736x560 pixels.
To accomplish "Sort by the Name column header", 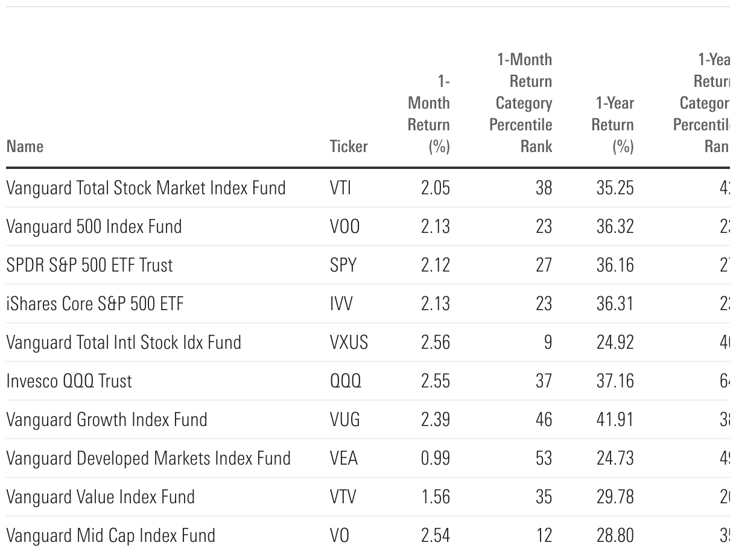I will (x=25, y=147).
